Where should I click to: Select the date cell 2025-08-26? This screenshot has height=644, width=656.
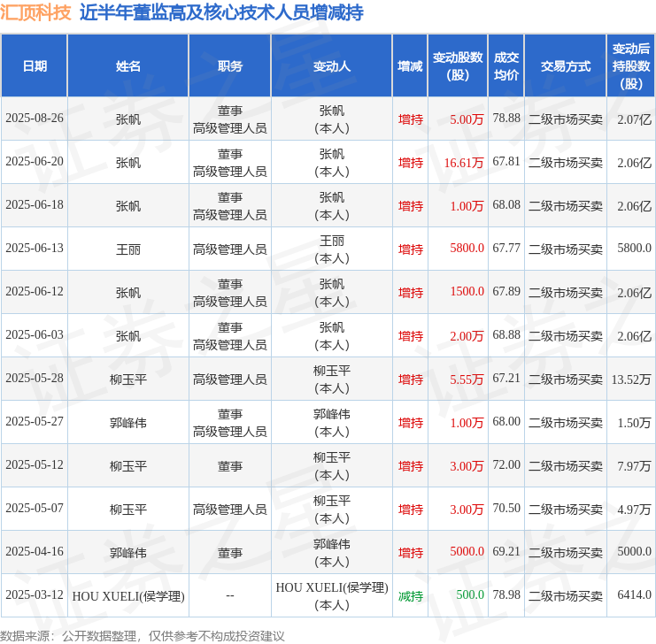[35, 119]
